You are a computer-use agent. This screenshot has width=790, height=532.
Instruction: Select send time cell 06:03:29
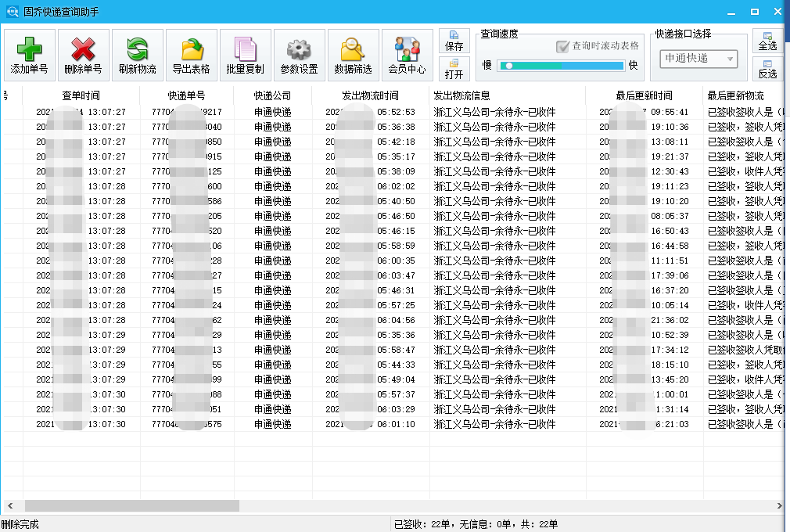pyautogui.click(x=370, y=409)
